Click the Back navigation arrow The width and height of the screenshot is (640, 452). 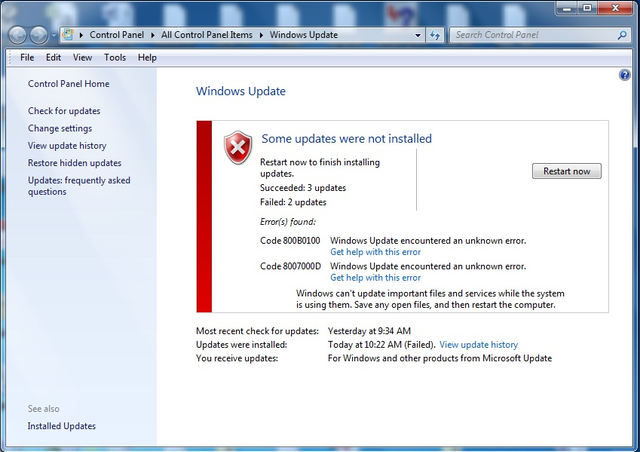(18, 35)
